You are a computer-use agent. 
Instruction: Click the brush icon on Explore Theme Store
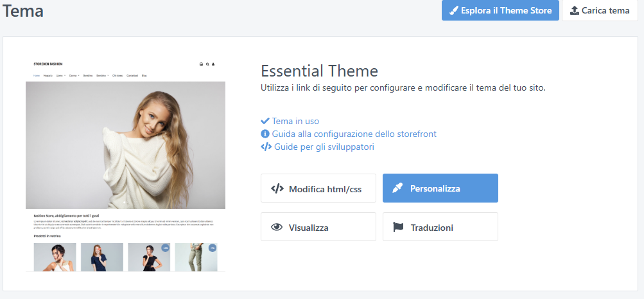(454, 11)
